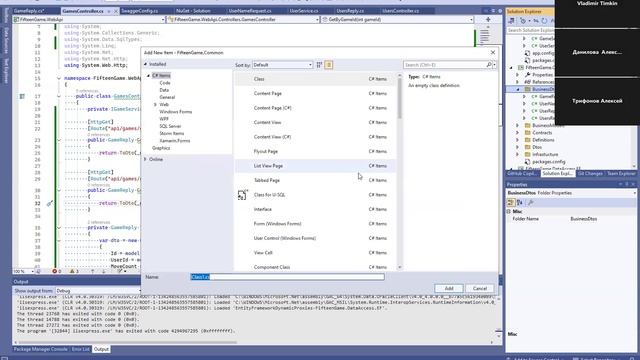Open Property Pages wrench icon in Properties panel

tap(531, 202)
